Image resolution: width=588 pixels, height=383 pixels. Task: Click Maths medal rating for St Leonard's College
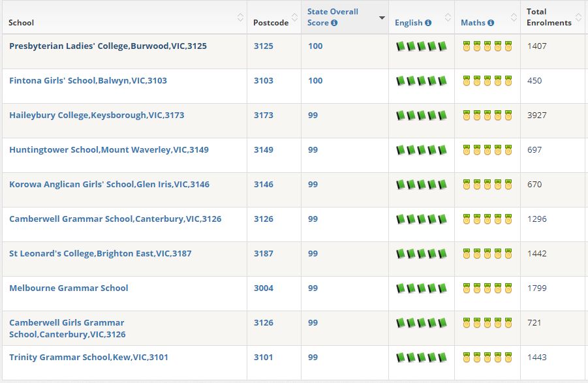click(487, 254)
